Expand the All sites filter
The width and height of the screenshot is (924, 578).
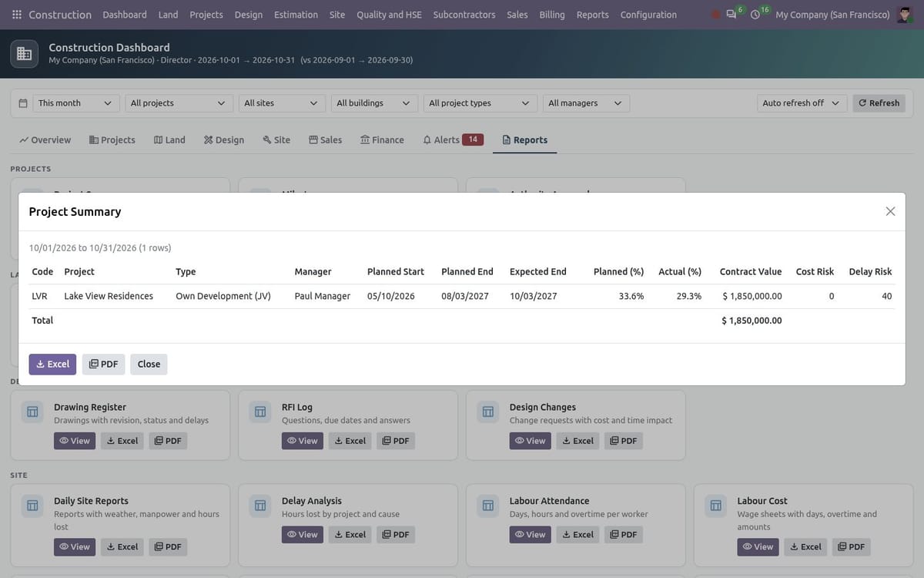[x=281, y=103]
